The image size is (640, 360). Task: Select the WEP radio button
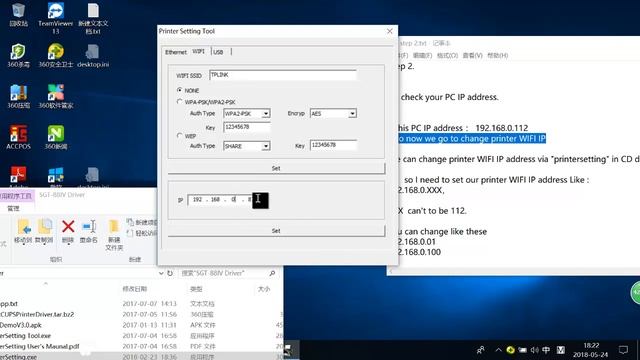180,135
